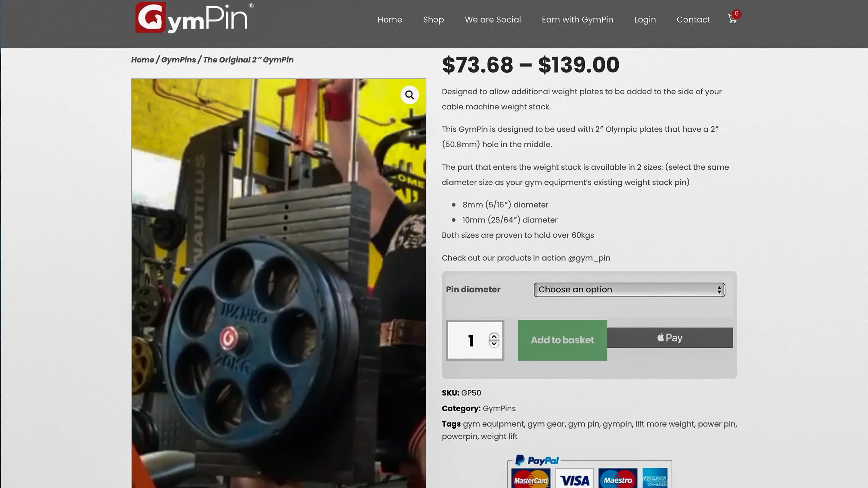Open the product image of weight plate

(278, 283)
